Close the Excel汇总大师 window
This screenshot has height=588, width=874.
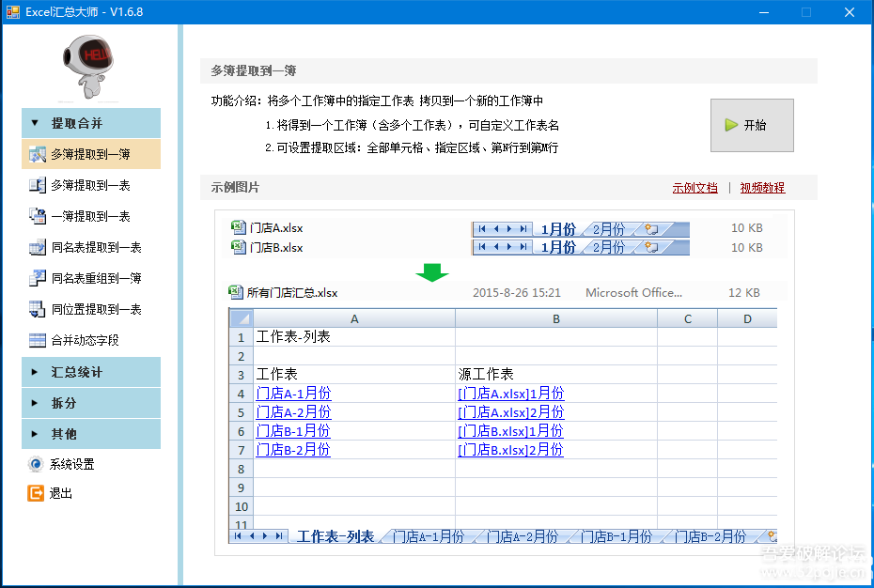(x=850, y=12)
